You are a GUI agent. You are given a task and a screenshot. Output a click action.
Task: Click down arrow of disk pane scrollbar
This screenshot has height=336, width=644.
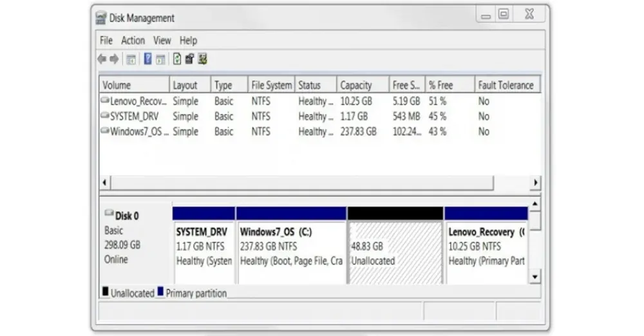pos(535,277)
